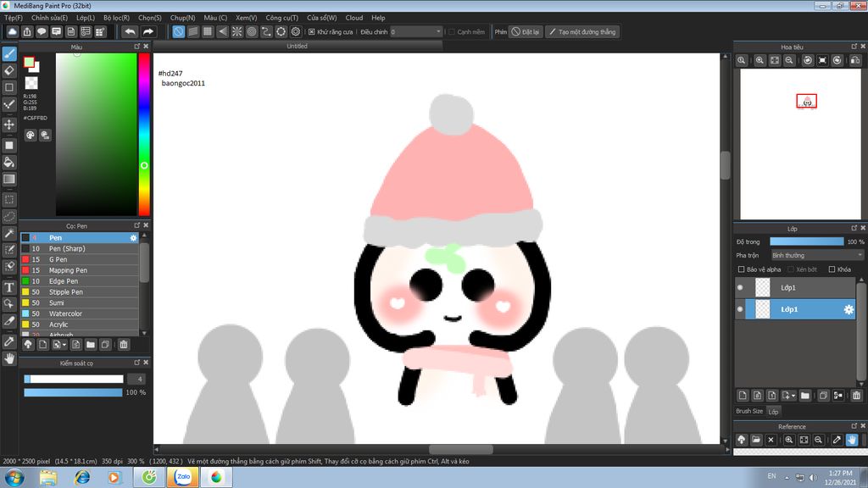Click the Đặt lại reset button
This screenshot has height=488, width=868.
click(525, 32)
